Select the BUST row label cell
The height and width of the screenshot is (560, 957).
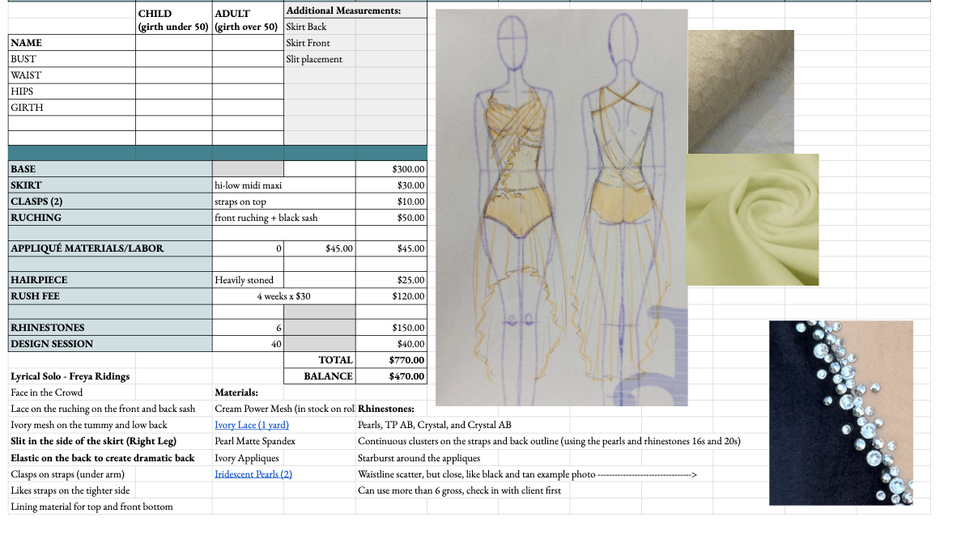[72, 59]
